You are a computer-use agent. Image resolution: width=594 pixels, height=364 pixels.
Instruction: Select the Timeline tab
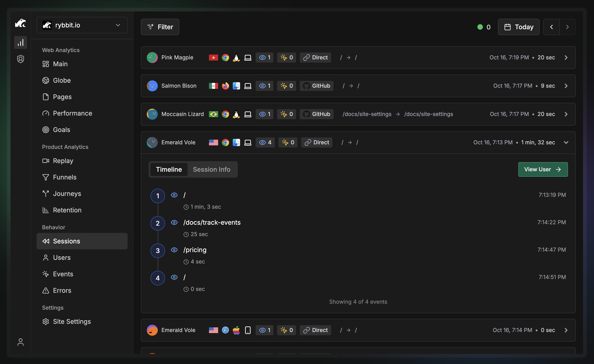[x=169, y=169]
